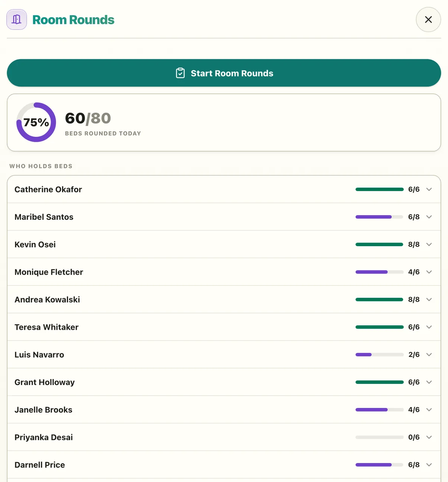This screenshot has width=448, height=482.
Task: Click Janelle Brooks' chevron icon
Action: point(429,410)
